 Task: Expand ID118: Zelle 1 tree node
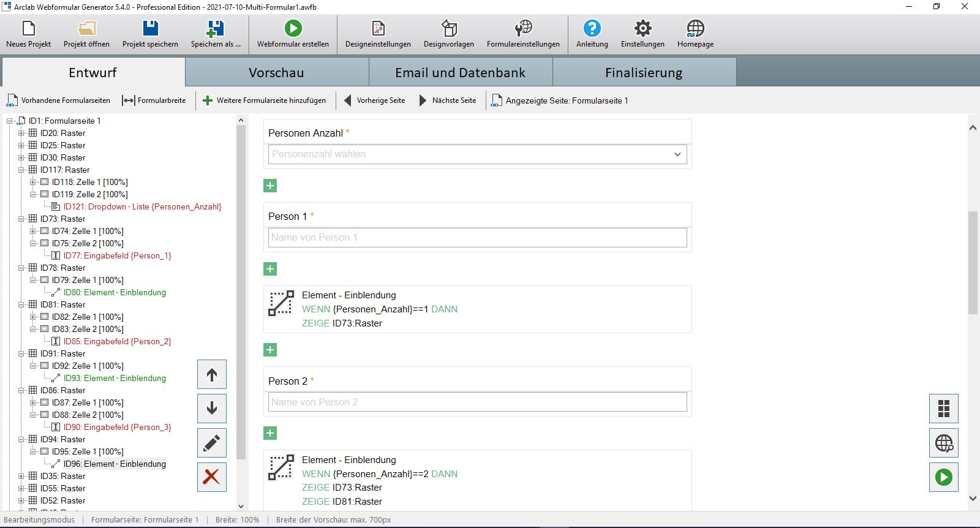[x=33, y=182]
